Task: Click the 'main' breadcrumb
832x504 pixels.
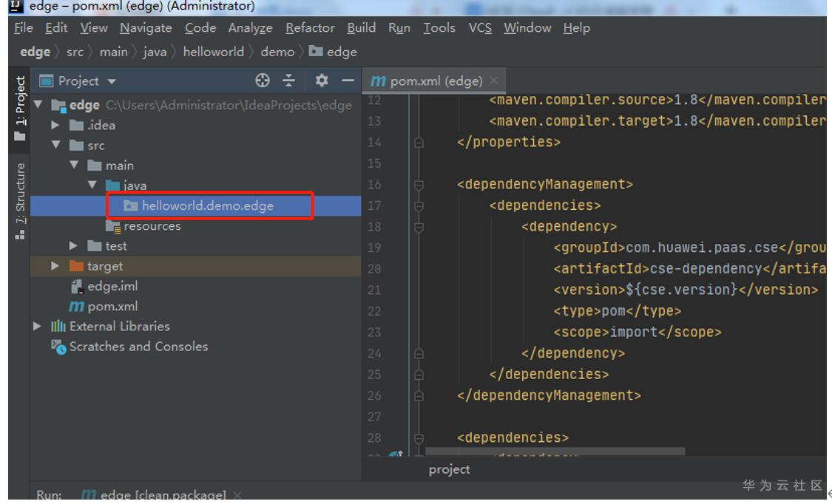Action: pyautogui.click(x=114, y=52)
